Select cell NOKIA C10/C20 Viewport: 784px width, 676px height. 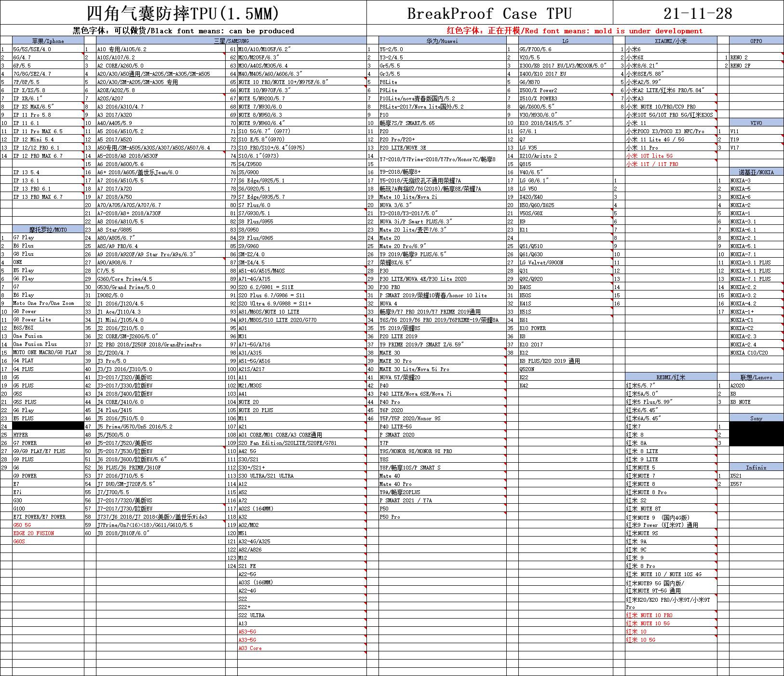757,353
